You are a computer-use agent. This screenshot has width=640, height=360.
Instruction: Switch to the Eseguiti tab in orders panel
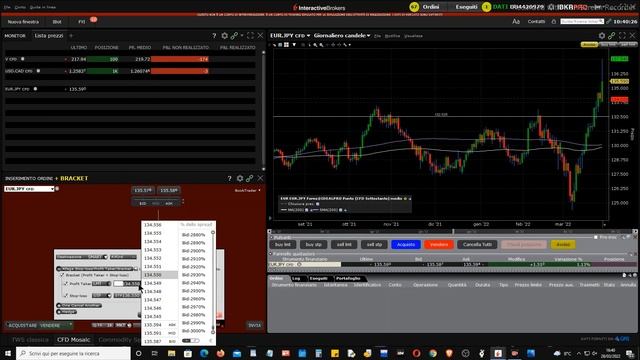click(319, 278)
